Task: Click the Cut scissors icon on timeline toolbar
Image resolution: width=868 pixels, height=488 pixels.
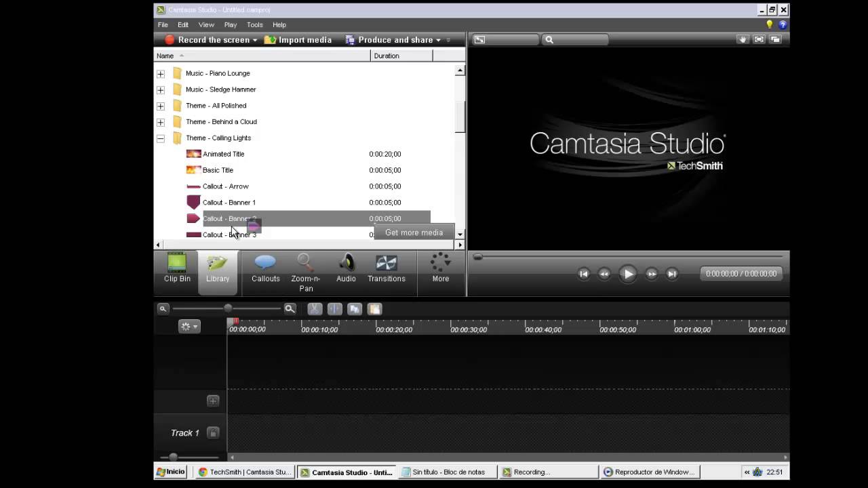Action: pyautogui.click(x=314, y=308)
